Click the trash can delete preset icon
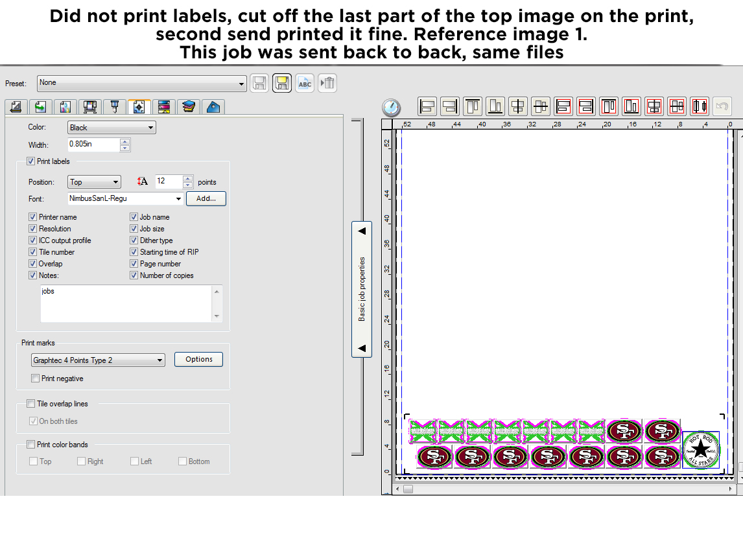The height and width of the screenshot is (560, 743). click(x=327, y=84)
